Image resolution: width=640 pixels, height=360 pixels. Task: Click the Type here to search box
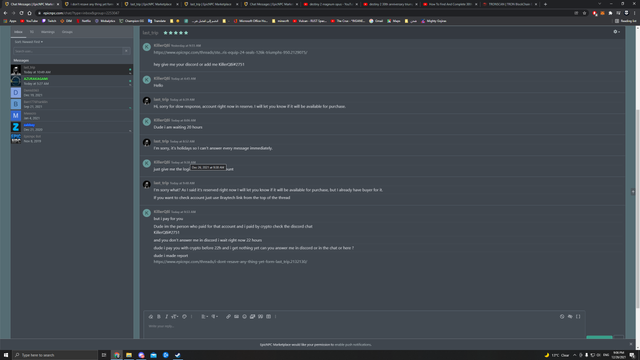55,355
